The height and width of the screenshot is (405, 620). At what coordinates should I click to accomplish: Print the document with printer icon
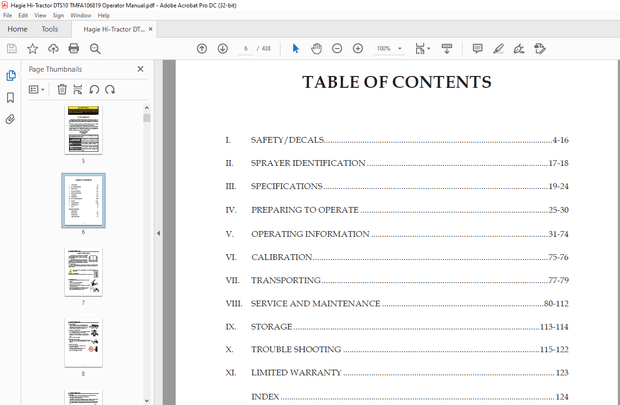(x=74, y=49)
